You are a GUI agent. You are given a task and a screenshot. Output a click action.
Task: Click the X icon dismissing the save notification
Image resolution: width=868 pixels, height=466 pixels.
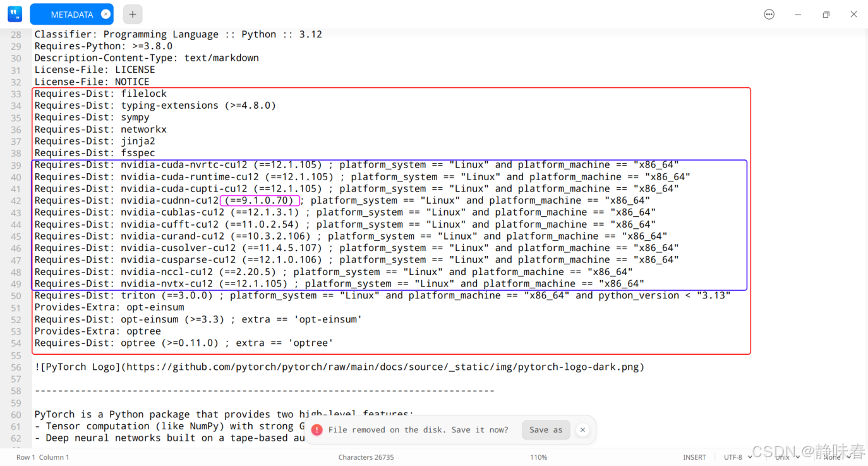tap(582, 429)
